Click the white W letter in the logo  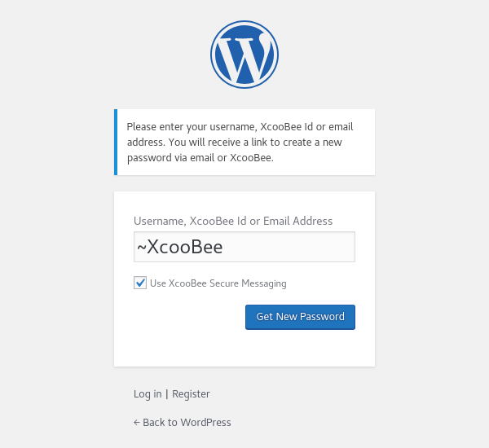point(244,57)
